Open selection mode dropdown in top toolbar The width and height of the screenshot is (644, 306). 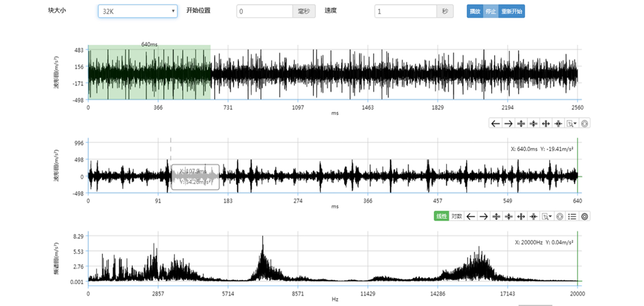[x=571, y=124]
